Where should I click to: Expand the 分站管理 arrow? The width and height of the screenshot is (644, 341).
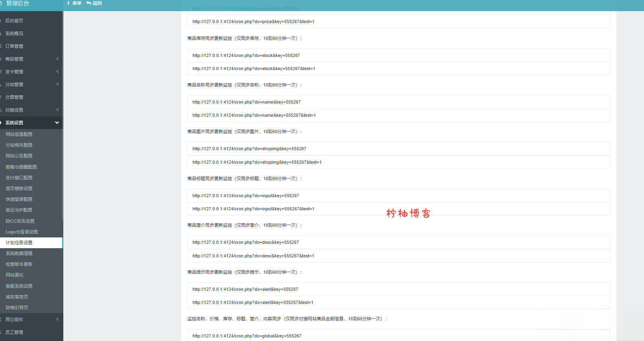tap(57, 84)
